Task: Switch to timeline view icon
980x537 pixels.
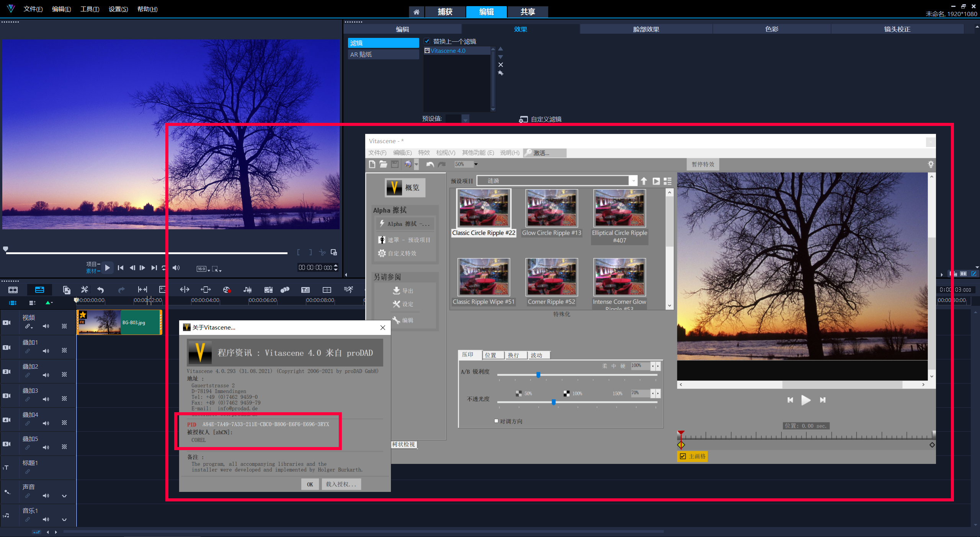Action: coord(39,290)
